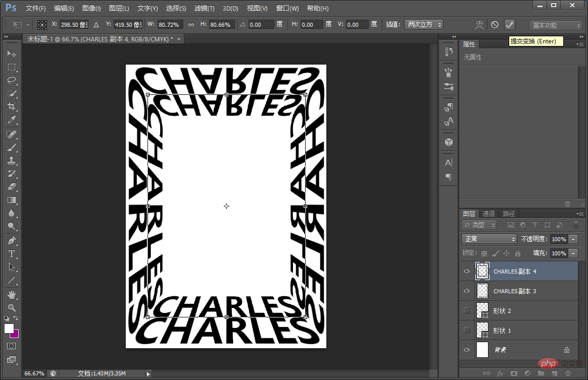Open the opacity 不透明度 slider dropdown arrow
Screen dimensions: 588x380
pos(573,239)
